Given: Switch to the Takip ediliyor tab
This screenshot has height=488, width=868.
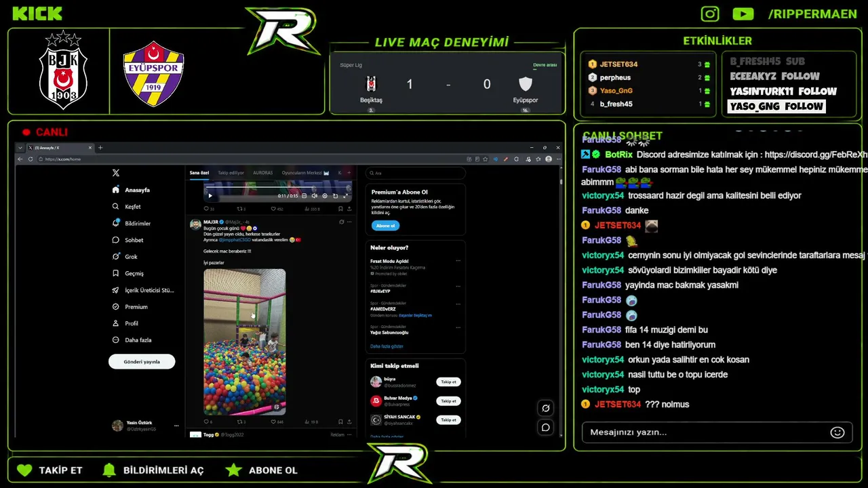Looking at the screenshot, I should (231, 173).
